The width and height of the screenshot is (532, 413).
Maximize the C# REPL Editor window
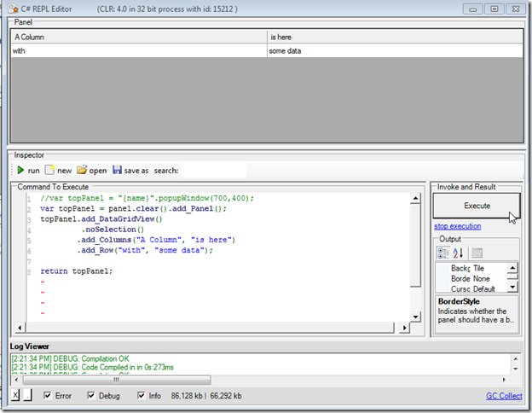494,9
